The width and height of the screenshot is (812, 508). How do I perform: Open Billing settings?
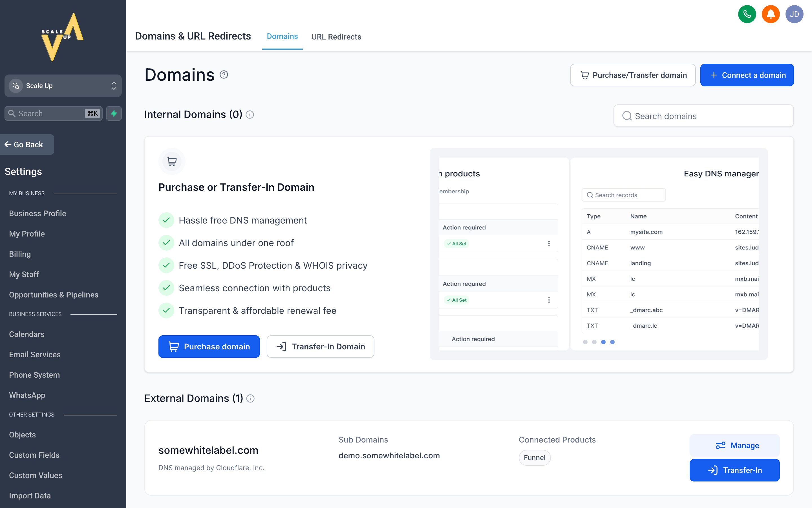coord(20,254)
